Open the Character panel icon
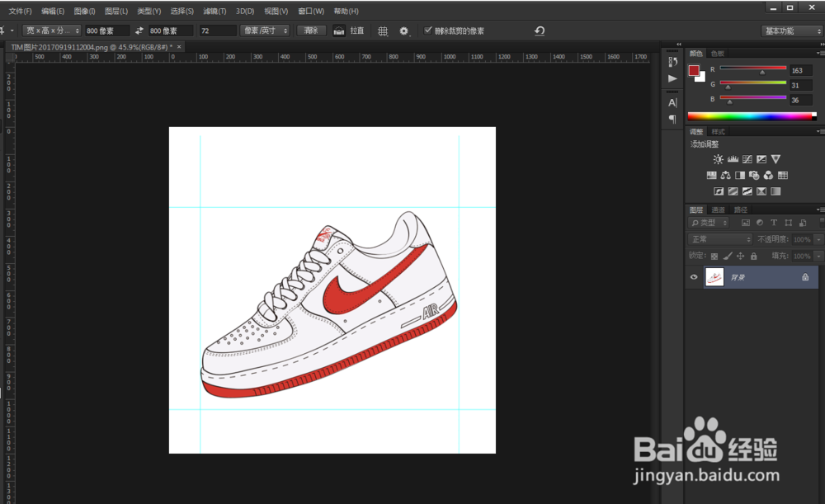Viewport: 825px width, 504px height. pos(672,102)
